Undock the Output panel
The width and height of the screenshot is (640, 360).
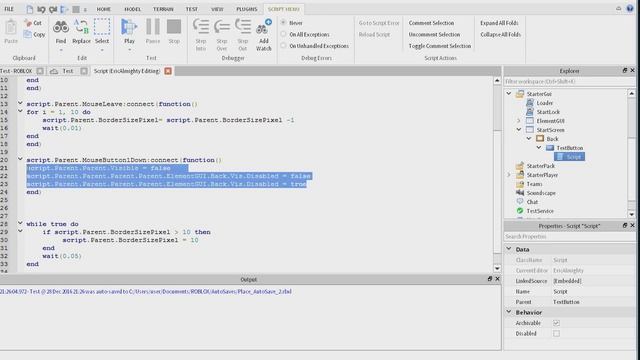coord(490,279)
